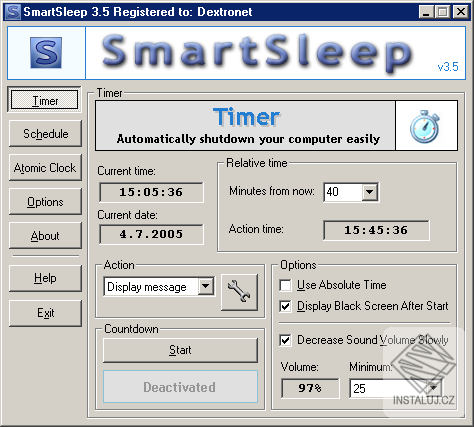Click the stopwatch icon in Timer banner

click(424, 126)
